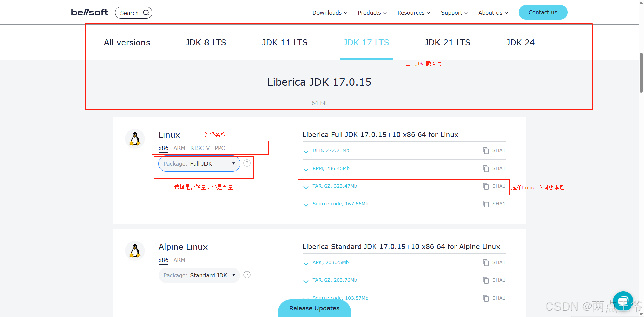Image resolution: width=644 pixels, height=317 pixels.
Task: Download APK, 203.25Mb package link
Action: pyautogui.click(x=331, y=262)
